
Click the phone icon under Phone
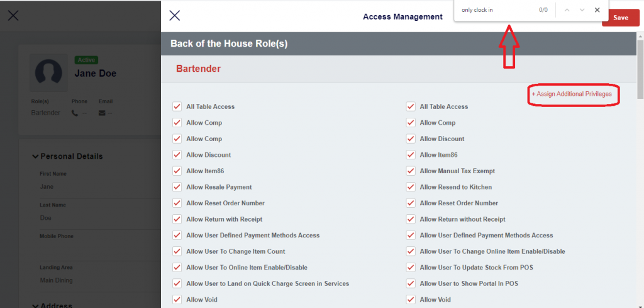(x=75, y=113)
